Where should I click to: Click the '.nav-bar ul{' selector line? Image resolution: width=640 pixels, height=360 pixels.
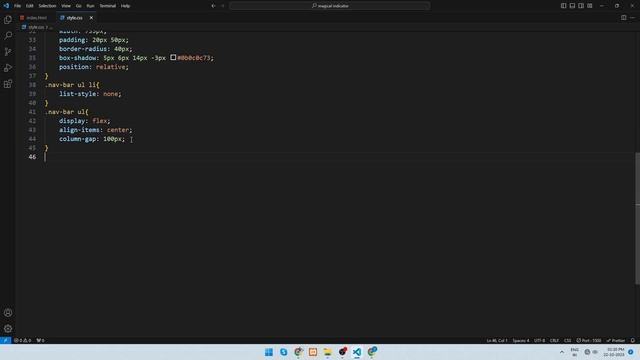[x=66, y=112]
